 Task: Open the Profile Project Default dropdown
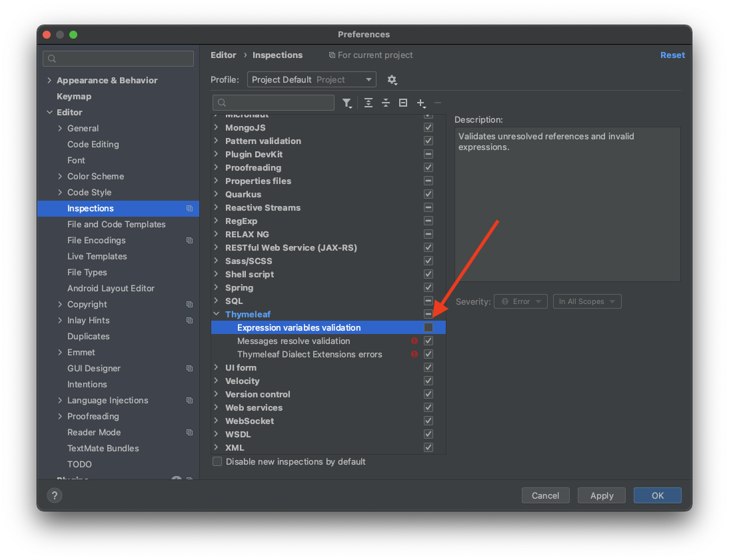[x=311, y=79]
